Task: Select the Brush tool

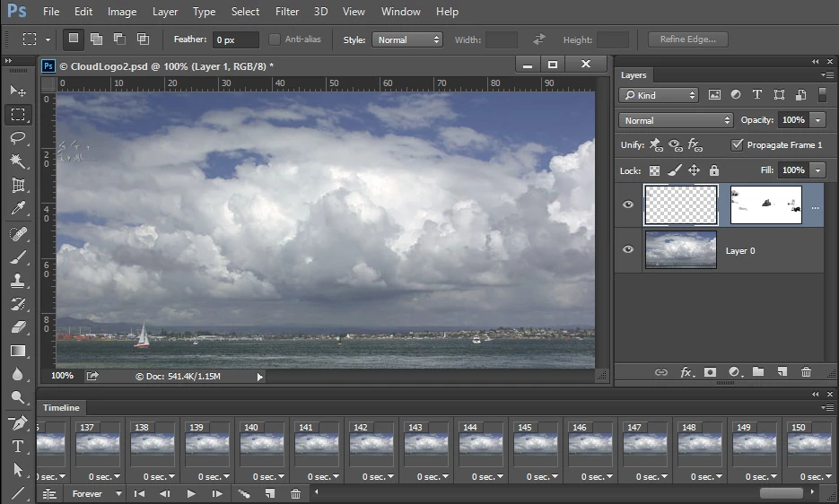Action: point(18,257)
